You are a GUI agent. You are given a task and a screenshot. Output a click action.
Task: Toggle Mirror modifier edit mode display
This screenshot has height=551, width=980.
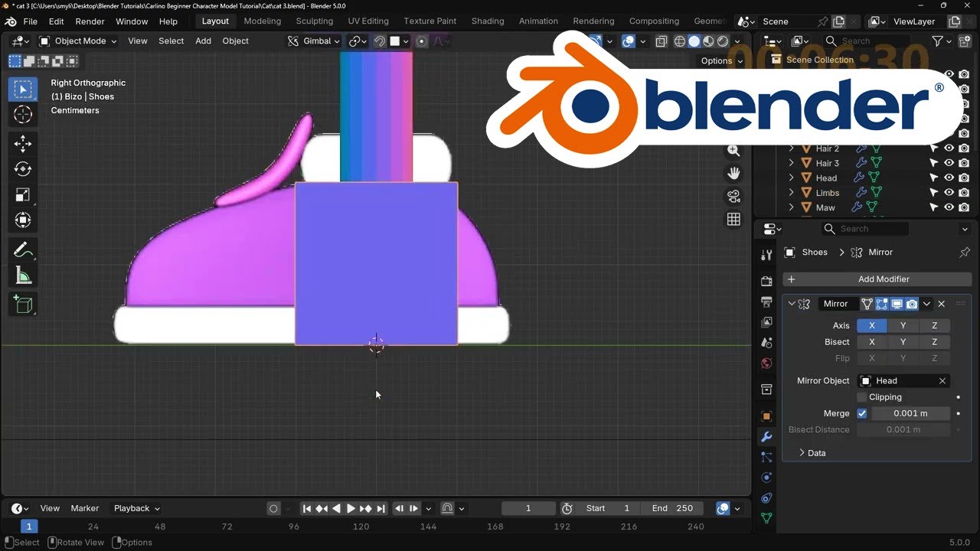click(x=882, y=304)
